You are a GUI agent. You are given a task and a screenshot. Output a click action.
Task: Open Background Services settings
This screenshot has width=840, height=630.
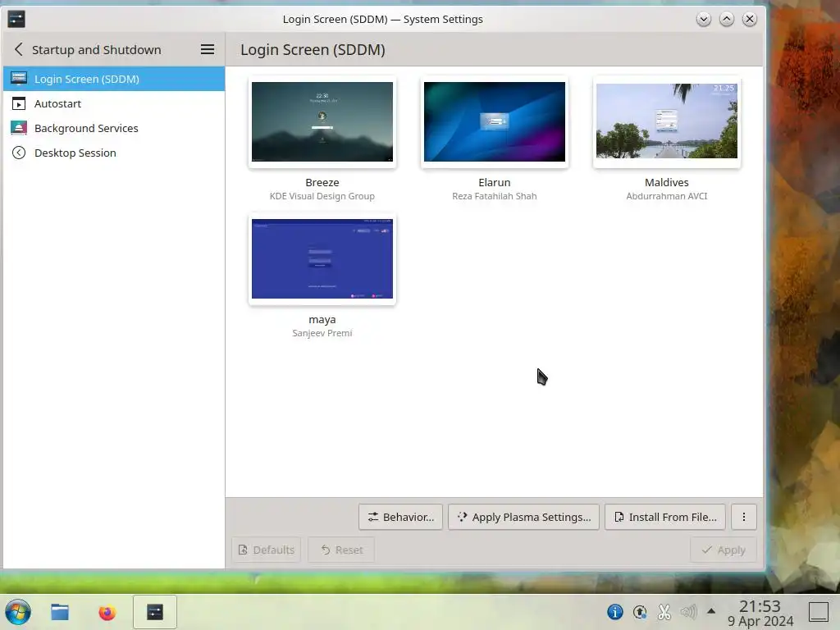[113, 128]
